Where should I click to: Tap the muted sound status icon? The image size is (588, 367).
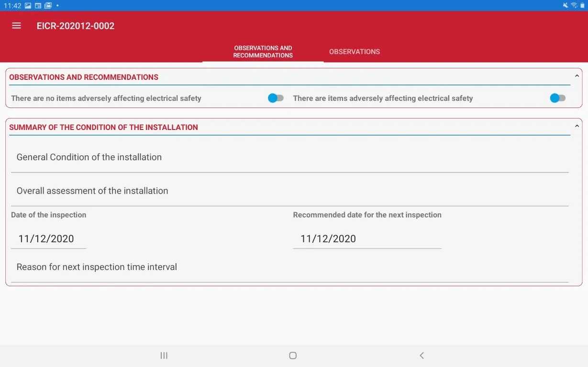click(x=566, y=5)
